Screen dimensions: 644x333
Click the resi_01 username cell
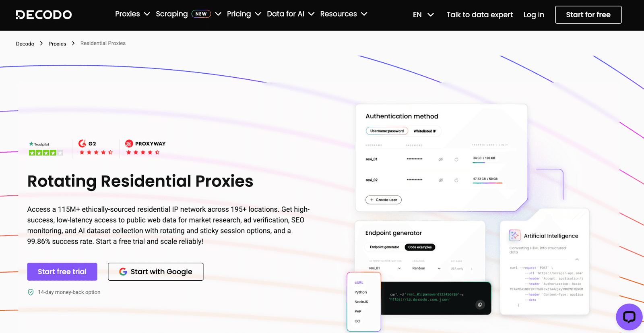[x=372, y=159]
